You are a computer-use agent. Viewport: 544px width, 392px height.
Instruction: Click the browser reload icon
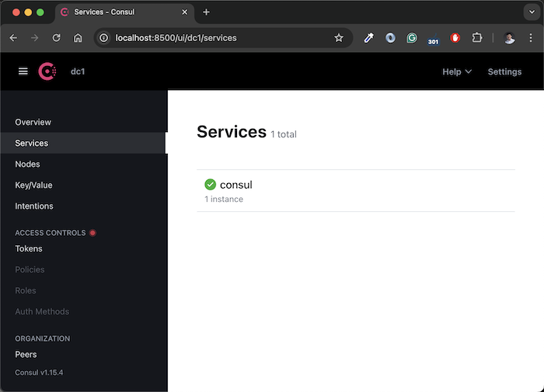point(56,38)
